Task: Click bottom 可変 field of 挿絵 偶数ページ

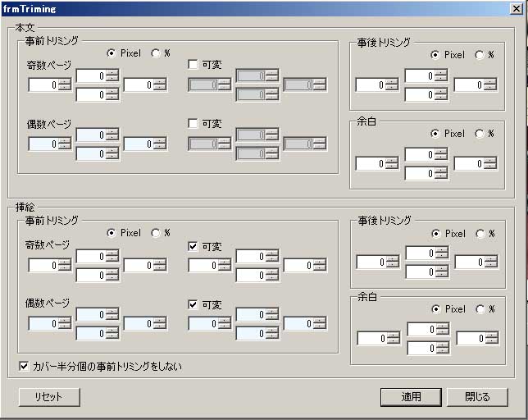Action: pyautogui.click(x=257, y=333)
